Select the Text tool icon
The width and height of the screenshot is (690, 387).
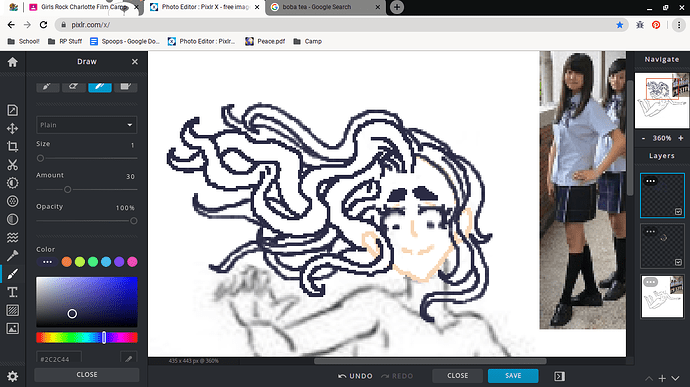pyautogui.click(x=12, y=292)
